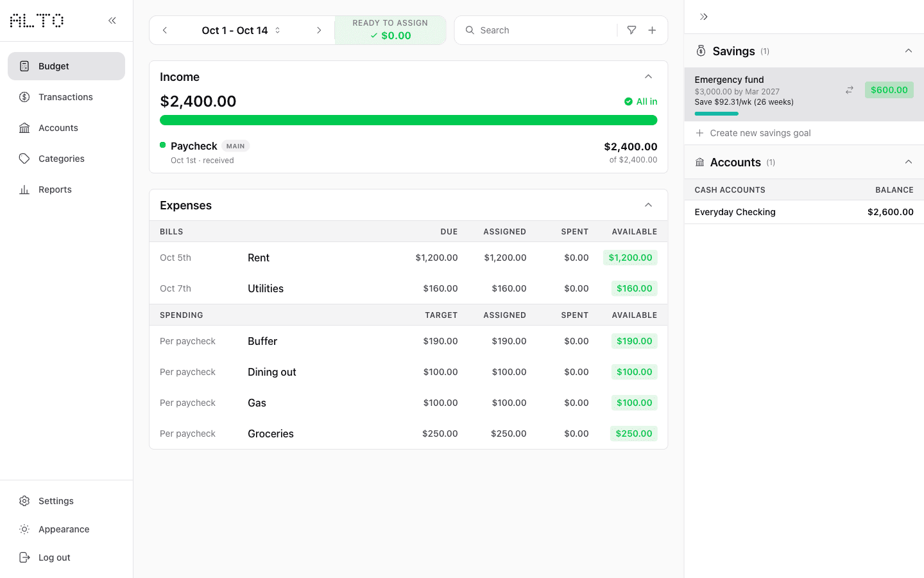Click the ALTO logo
Image resolution: width=924 pixels, height=578 pixels.
37,21
